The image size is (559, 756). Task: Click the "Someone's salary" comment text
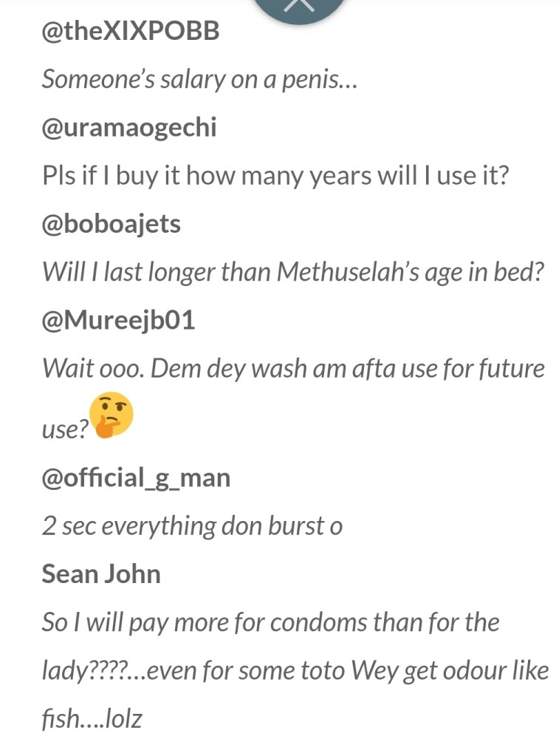(199, 80)
